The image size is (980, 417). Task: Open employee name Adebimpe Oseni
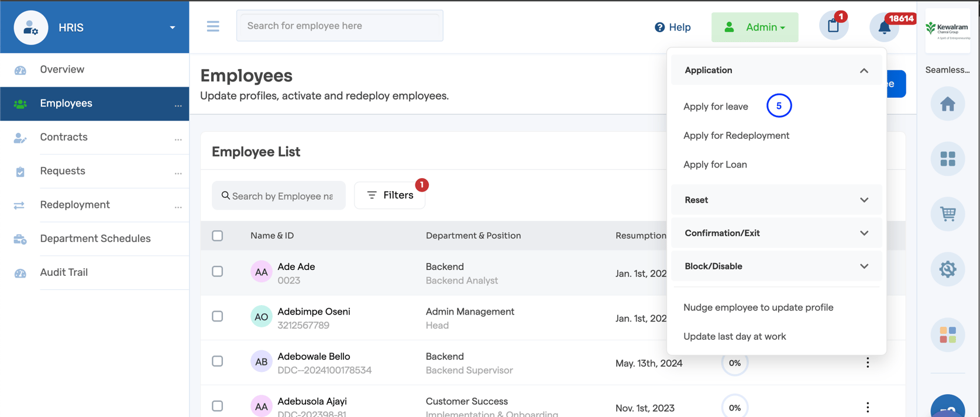(x=314, y=312)
